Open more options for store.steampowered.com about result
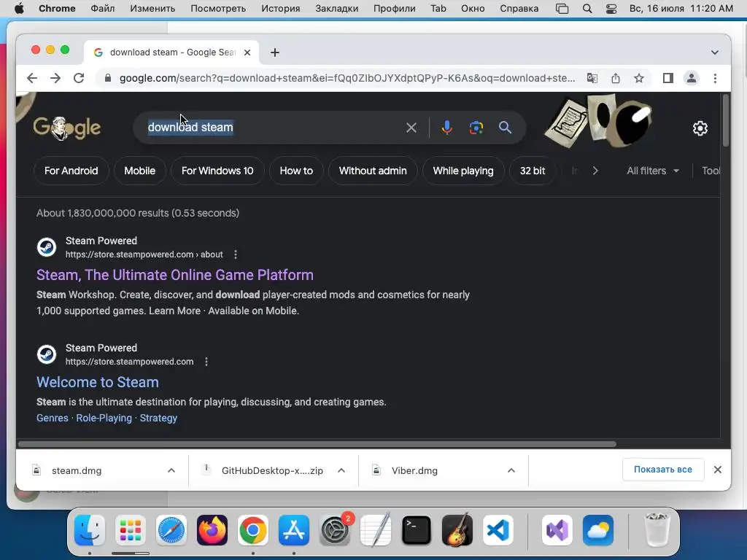The height and width of the screenshot is (560, 747). tap(236, 254)
